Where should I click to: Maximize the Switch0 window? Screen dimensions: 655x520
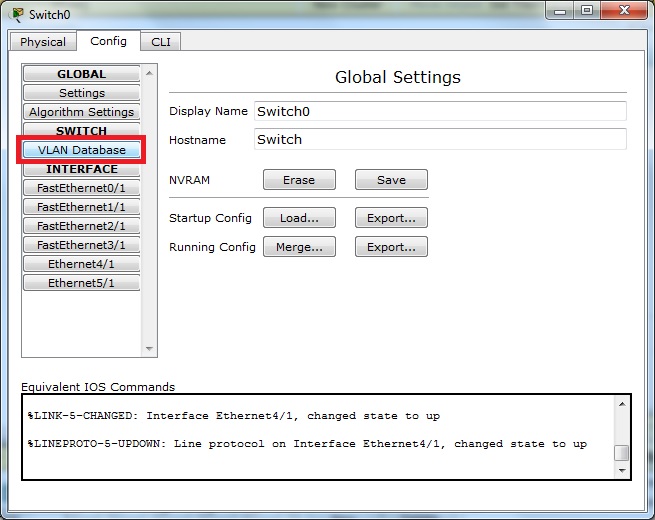(587, 11)
